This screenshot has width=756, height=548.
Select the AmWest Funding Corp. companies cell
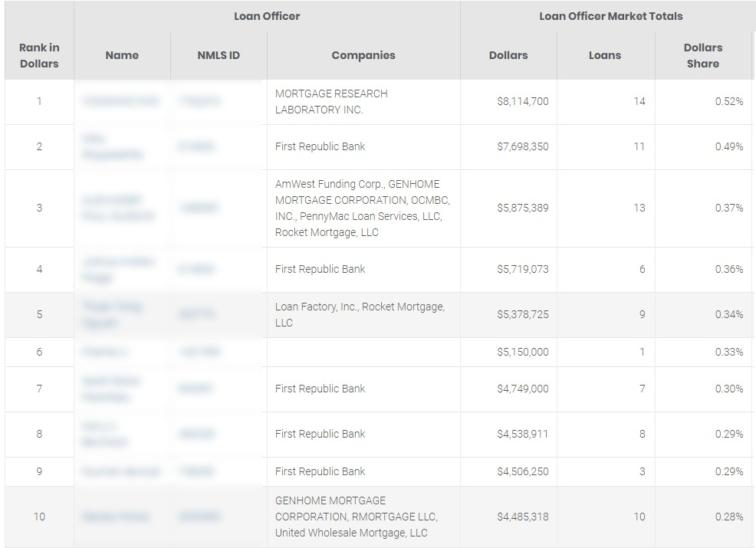[x=363, y=208]
